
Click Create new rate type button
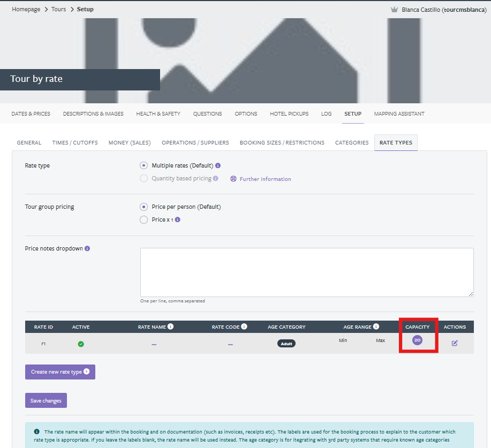[60, 371]
